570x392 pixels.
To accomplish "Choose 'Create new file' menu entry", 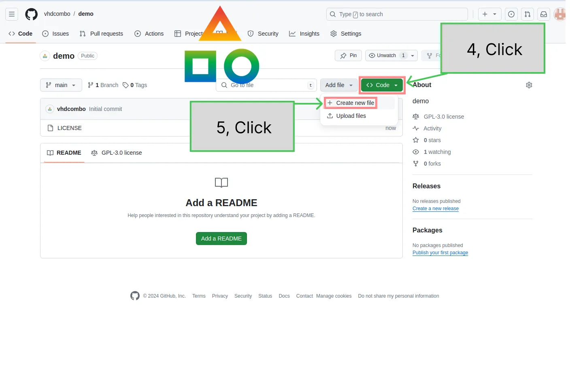I will [x=351, y=103].
